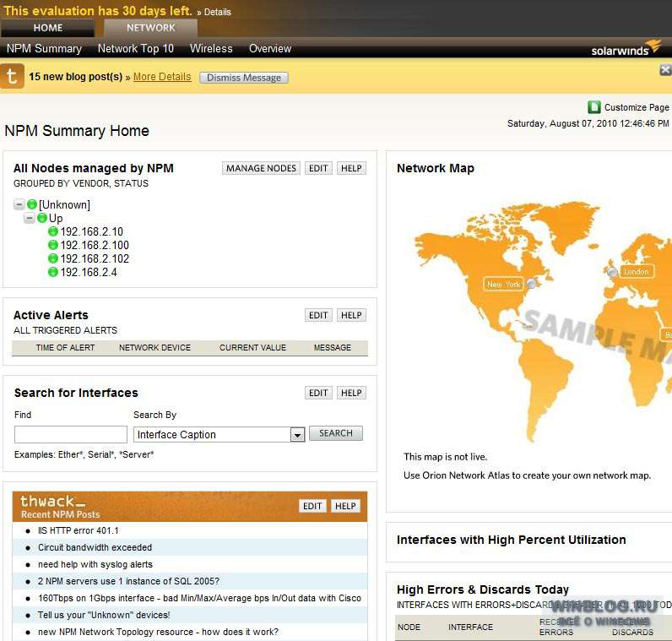Open More Details about blog posts
This screenshot has height=641, width=672.
pos(162,77)
